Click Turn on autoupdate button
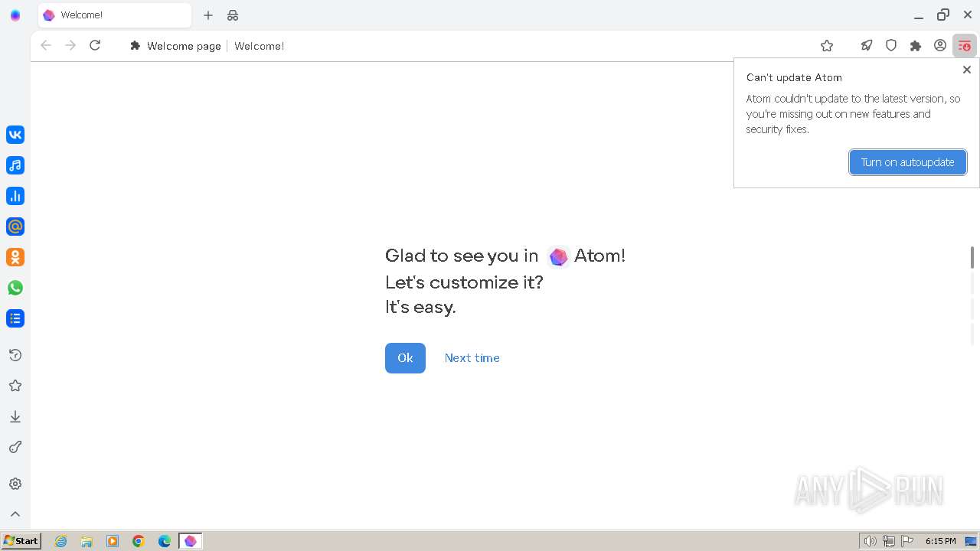Image resolution: width=980 pixels, height=551 pixels. click(908, 162)
